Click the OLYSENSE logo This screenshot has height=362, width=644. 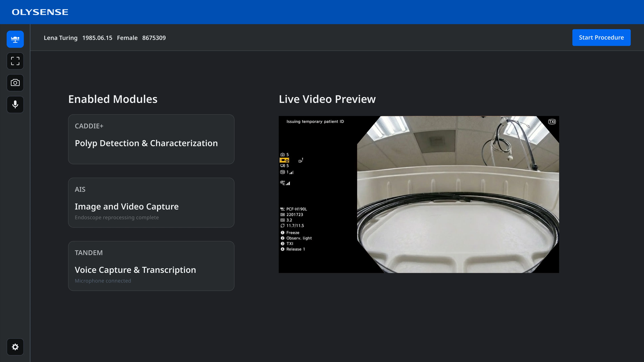pyautogui.click(x=40, y=12)
